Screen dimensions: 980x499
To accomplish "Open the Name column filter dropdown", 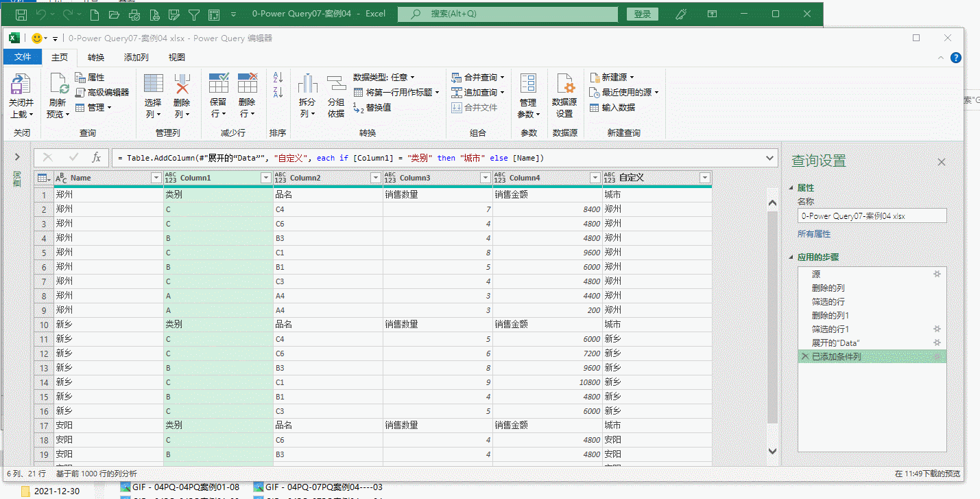I will coord(156,178).
